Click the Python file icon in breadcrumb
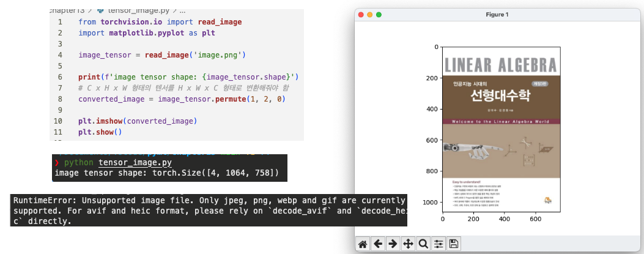The height and width of the screenshot is (254, 644). [100, 11]
